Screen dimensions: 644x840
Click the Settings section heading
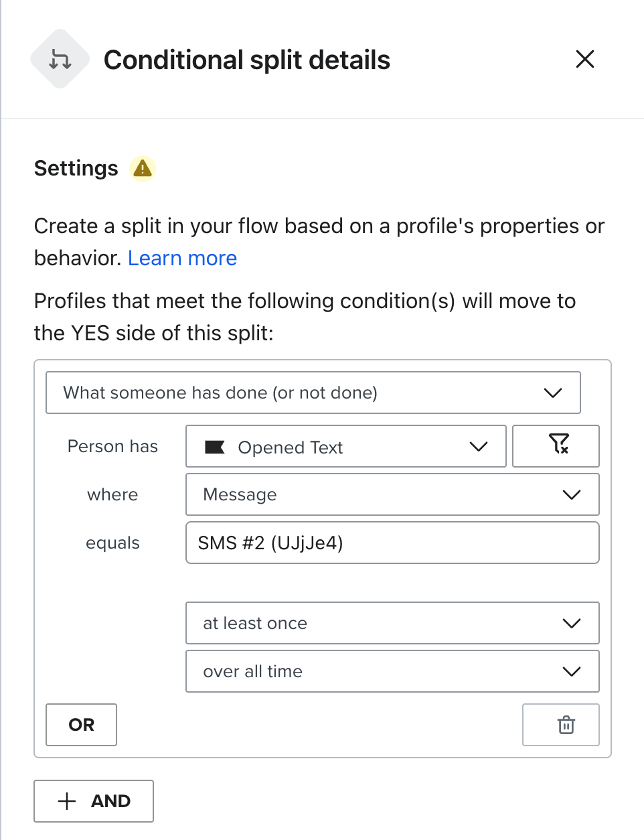pyautogui.click(x=76, y=168)
